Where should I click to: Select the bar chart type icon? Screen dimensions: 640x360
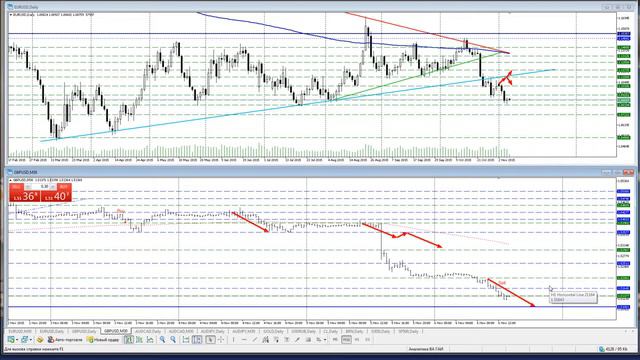(129, 340)
